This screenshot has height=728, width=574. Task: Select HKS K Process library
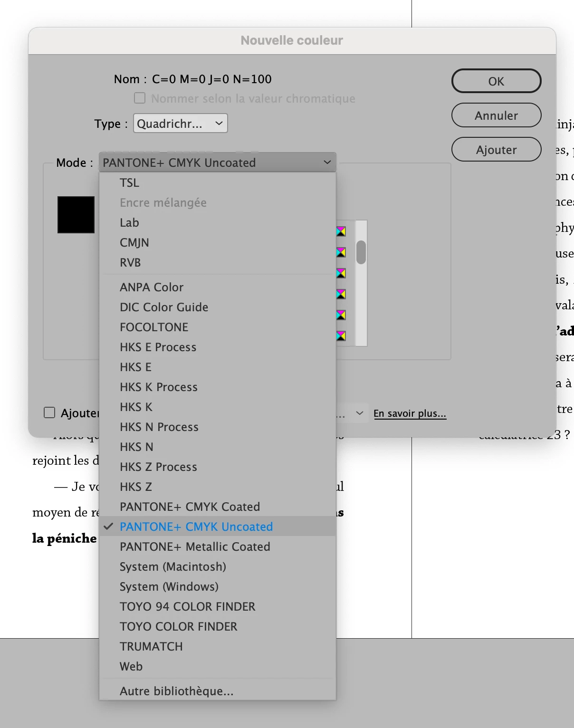coord(218,387)
